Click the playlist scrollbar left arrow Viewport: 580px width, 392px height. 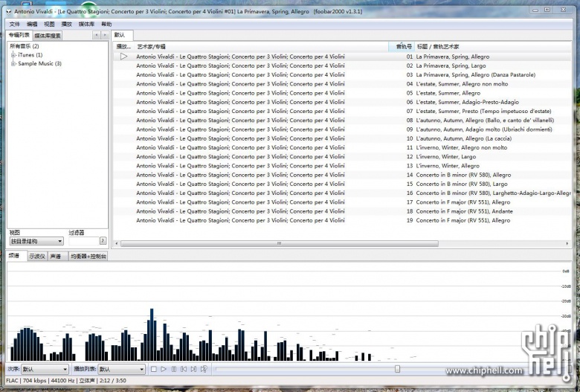(117, 243)
